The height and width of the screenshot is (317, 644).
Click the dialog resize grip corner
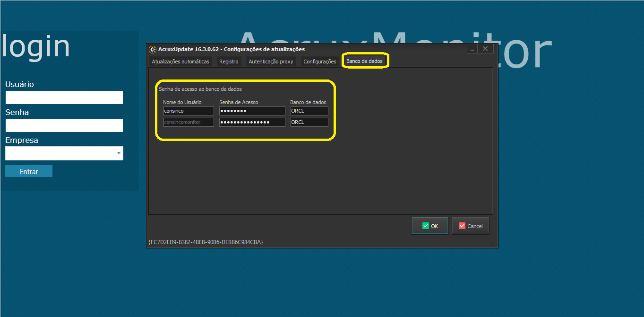tap(492, 243)
